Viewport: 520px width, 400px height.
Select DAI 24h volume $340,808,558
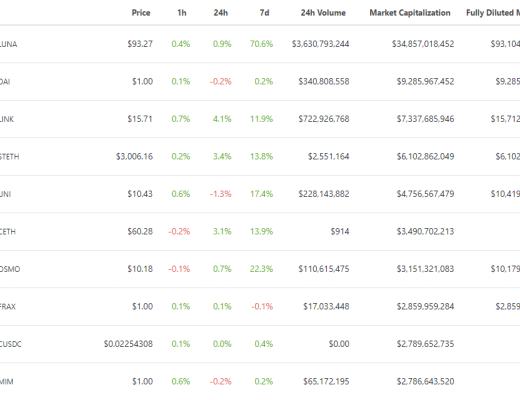(324, 81)
